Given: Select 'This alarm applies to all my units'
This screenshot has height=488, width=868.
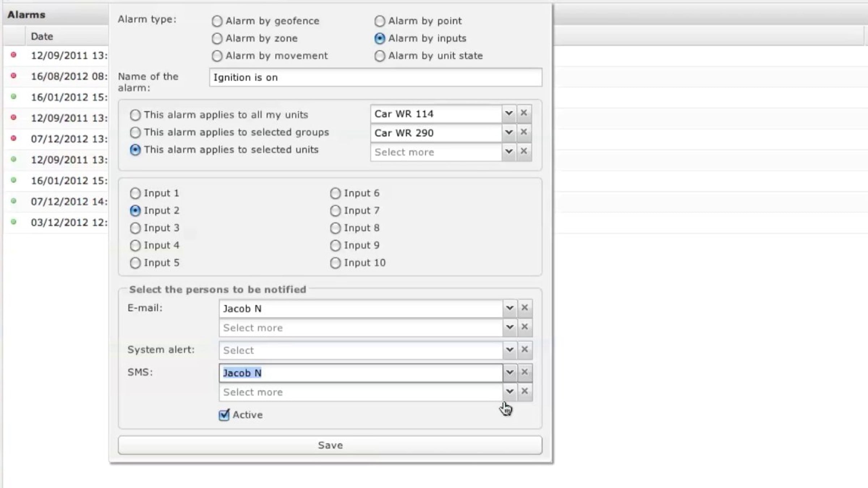Looking at the screenshot, I should tap(135, 115).
